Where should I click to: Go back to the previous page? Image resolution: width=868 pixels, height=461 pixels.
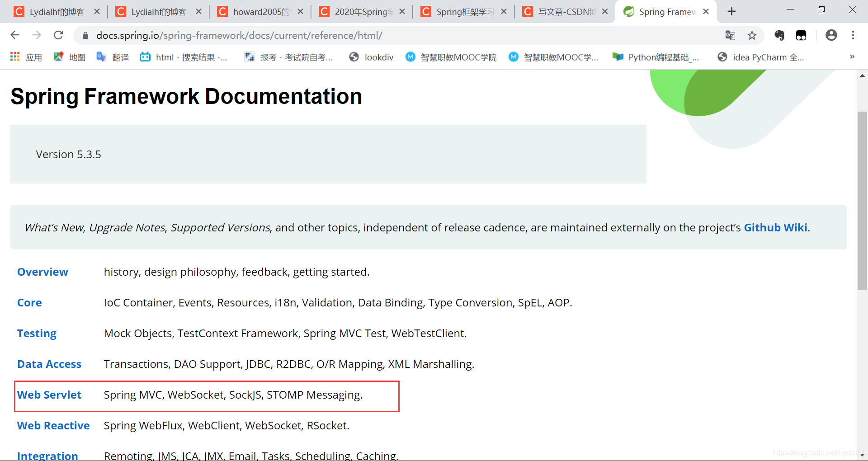(15, 35)
